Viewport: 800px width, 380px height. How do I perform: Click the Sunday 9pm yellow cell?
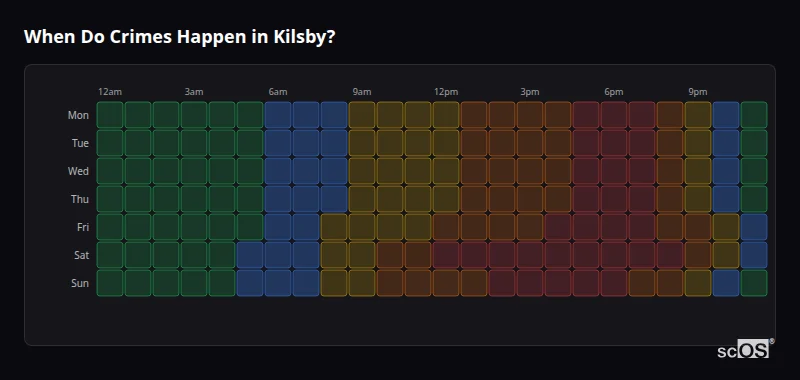point(698,283)
